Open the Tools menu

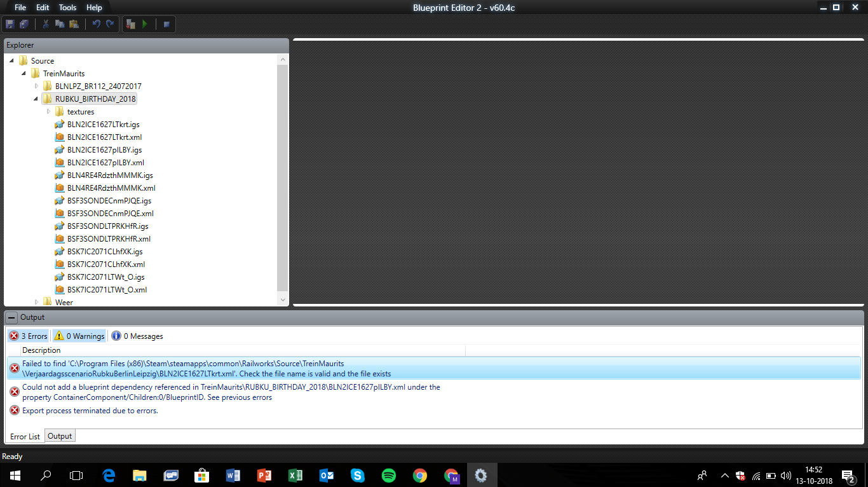pos(67,8)
